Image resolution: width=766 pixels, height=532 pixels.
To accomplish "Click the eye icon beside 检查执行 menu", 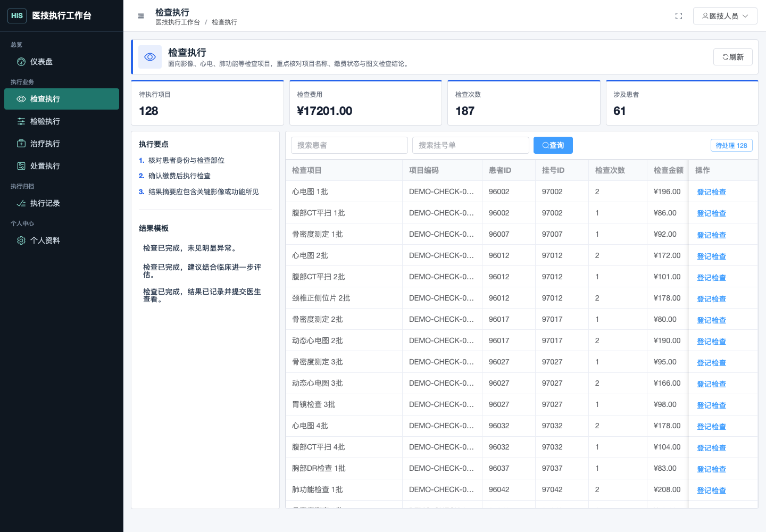I will click(21, 99).
